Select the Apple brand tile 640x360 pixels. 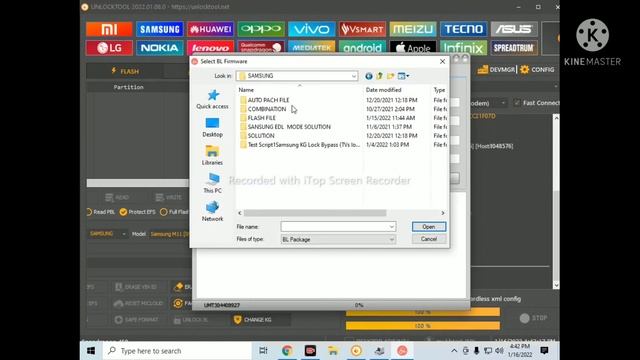(x=413, y=47)
